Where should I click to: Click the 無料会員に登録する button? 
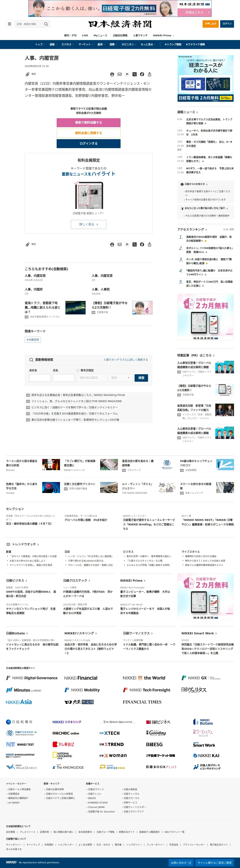pyautogui.click(x=89, y=133)
